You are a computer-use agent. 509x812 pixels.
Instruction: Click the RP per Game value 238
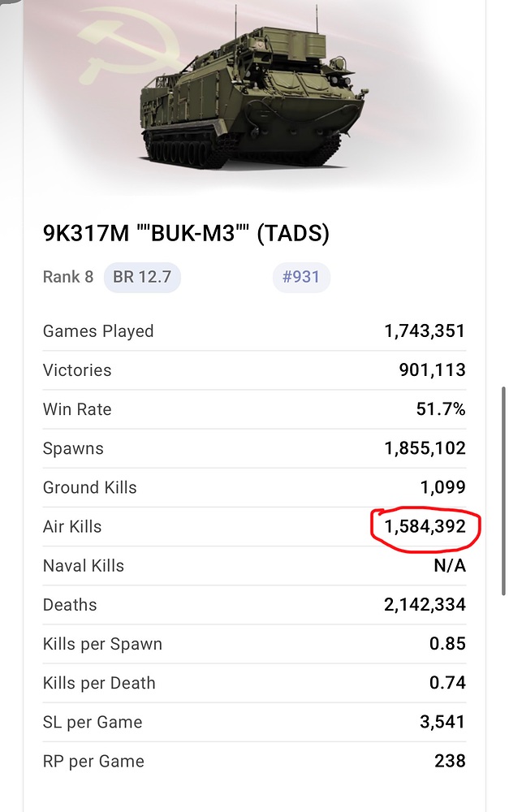[450, 761]
